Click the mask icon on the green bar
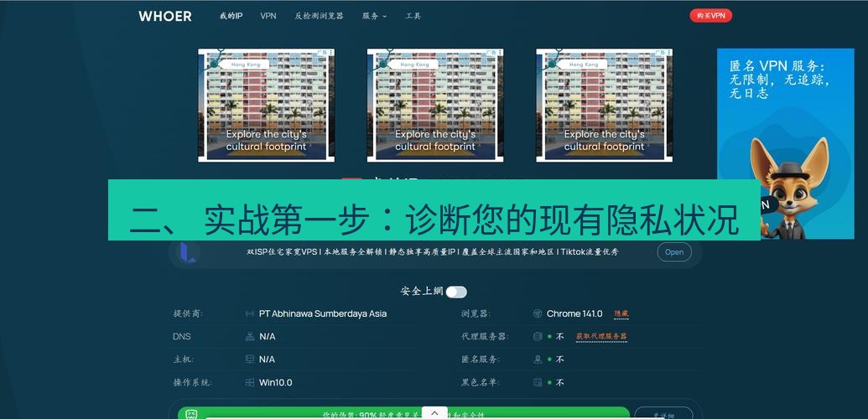868x419 pixels. [x=191, y=414]
